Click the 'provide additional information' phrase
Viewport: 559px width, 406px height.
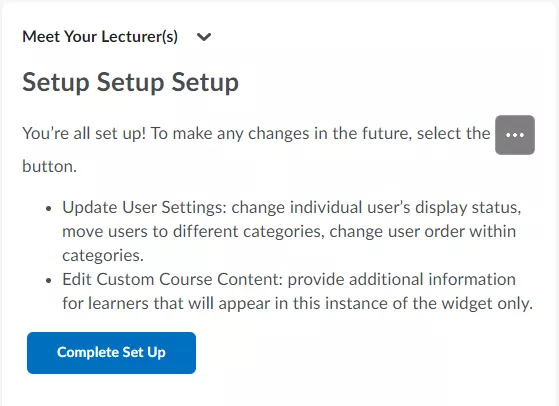(401, 279)
